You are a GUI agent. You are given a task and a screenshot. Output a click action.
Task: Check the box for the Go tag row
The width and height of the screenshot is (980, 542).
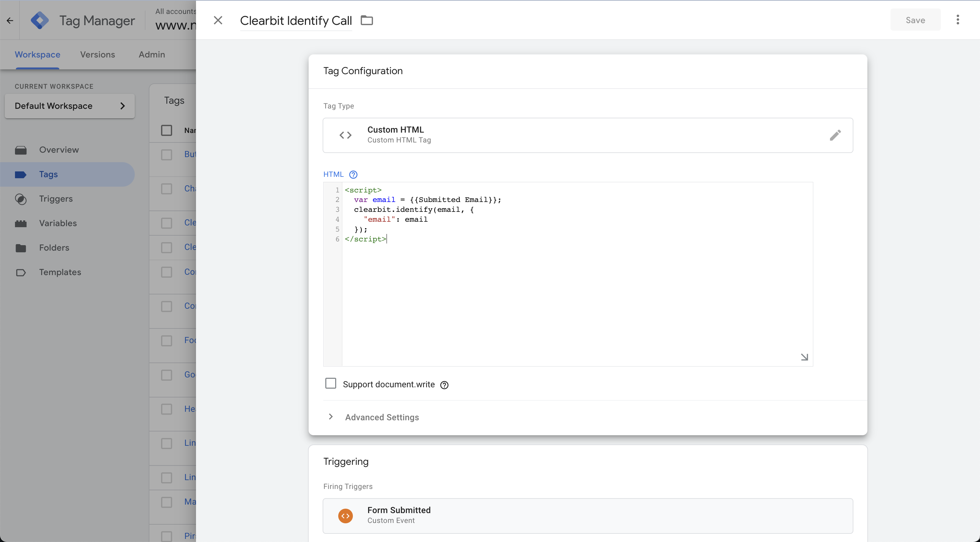[x=167, y=375]
